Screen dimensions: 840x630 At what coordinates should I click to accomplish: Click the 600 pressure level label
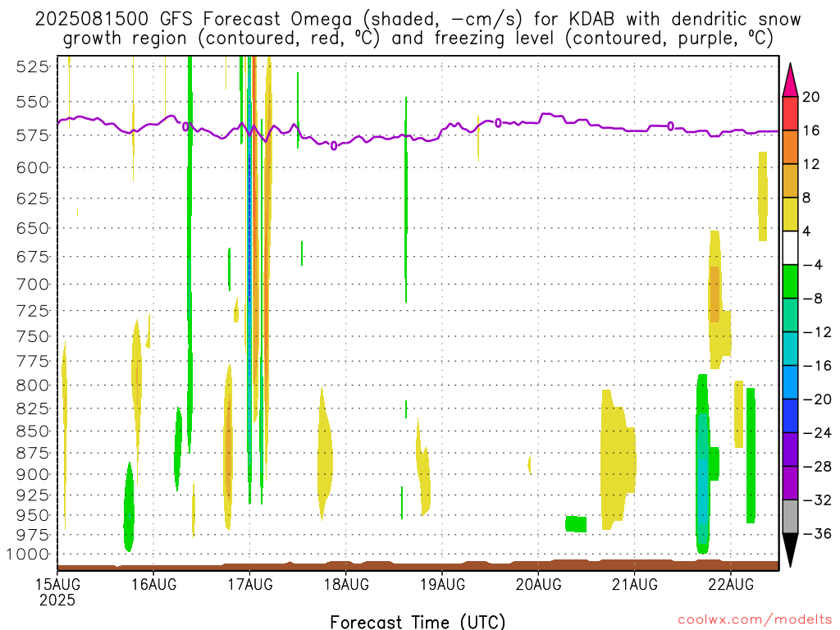point(33,167)
